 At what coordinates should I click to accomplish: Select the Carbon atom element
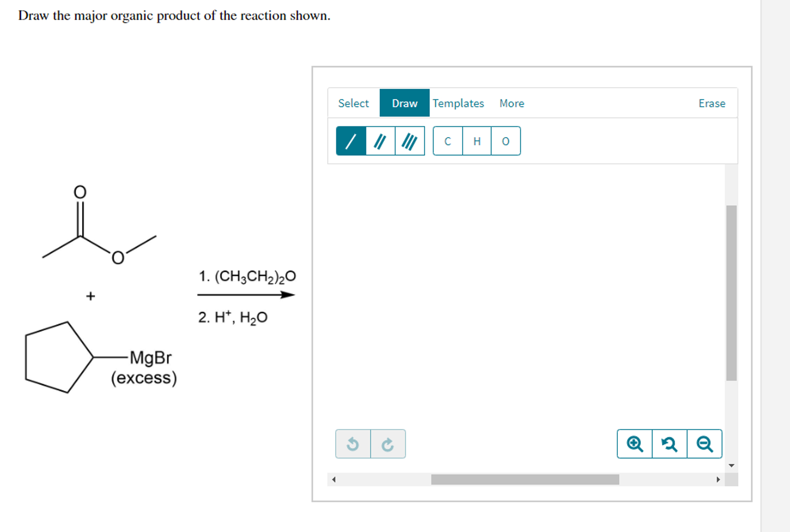pos(447,141)
